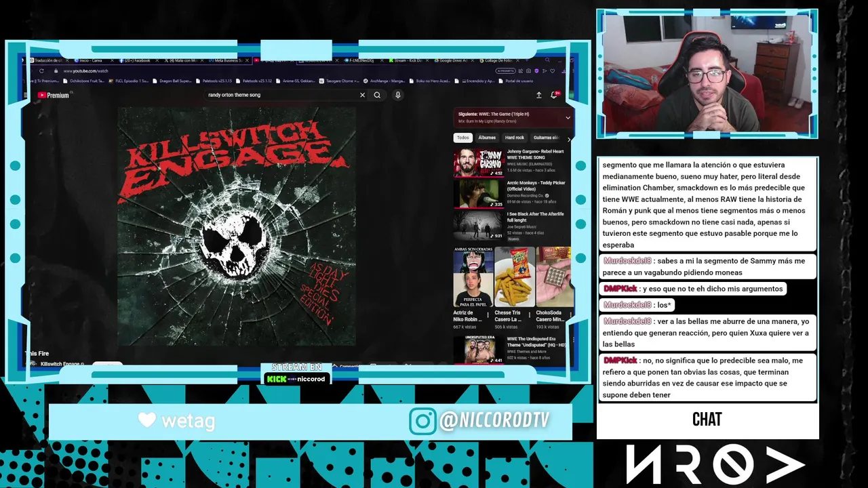This screenshot has width=868, height=488.
Task: Open WWE Undisputed Era theme video thumbnail
Action: pos(479,350)
